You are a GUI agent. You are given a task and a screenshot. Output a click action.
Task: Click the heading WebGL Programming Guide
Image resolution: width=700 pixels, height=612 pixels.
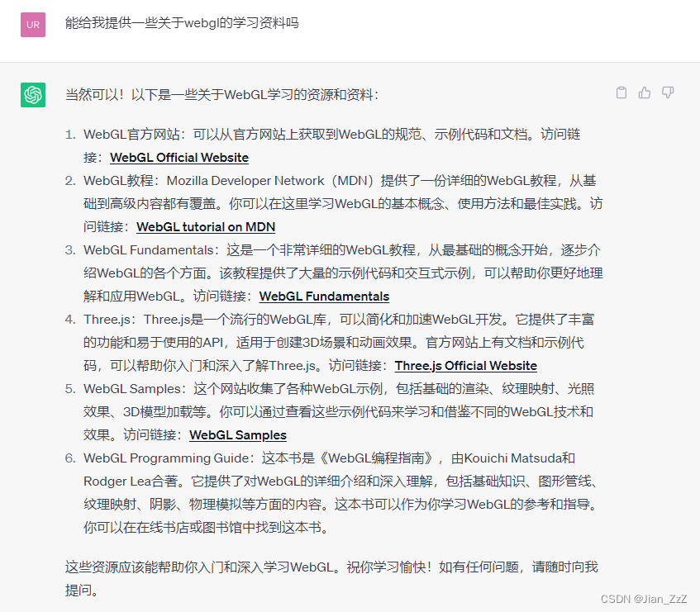point(166,458)
